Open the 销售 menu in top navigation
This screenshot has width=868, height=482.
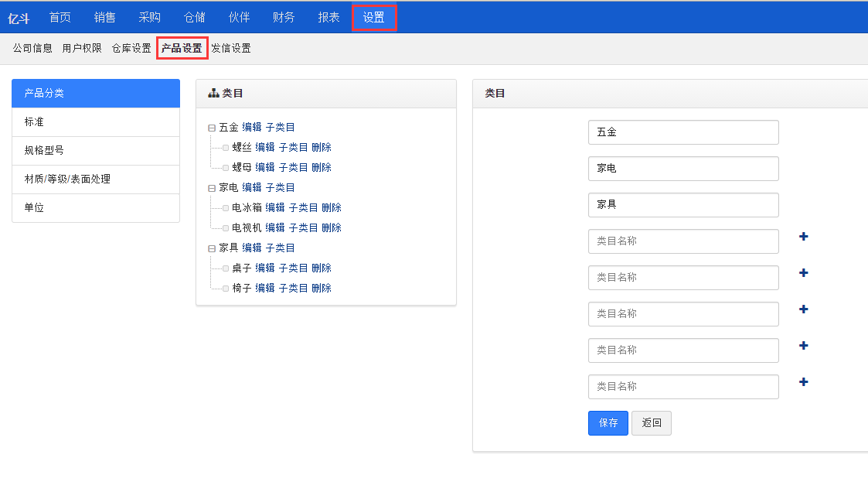point(105,17)
